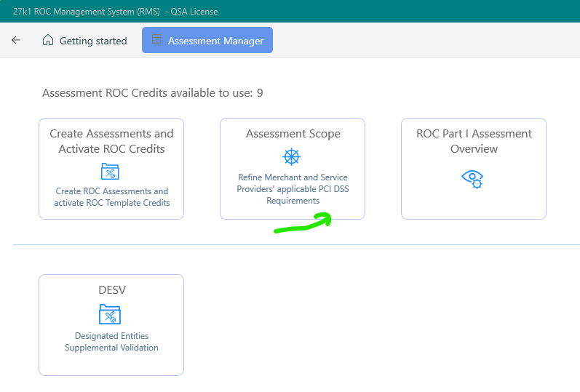
Task: Click 'Refine Merchant and Service Providers' description
Action: point(293,189)
